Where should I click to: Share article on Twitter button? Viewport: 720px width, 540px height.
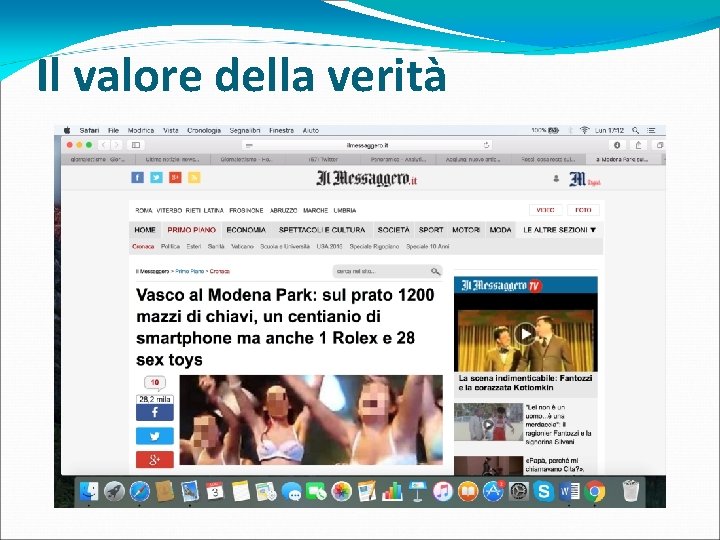pos(155,436)
